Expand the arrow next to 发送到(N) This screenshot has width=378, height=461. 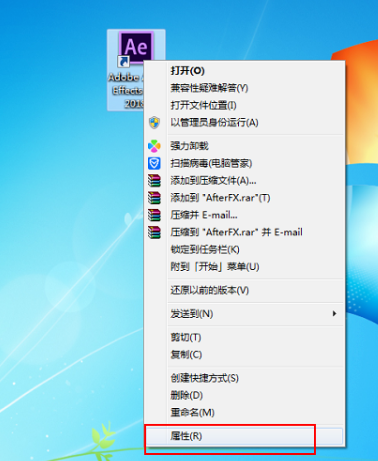pos(334,314)
